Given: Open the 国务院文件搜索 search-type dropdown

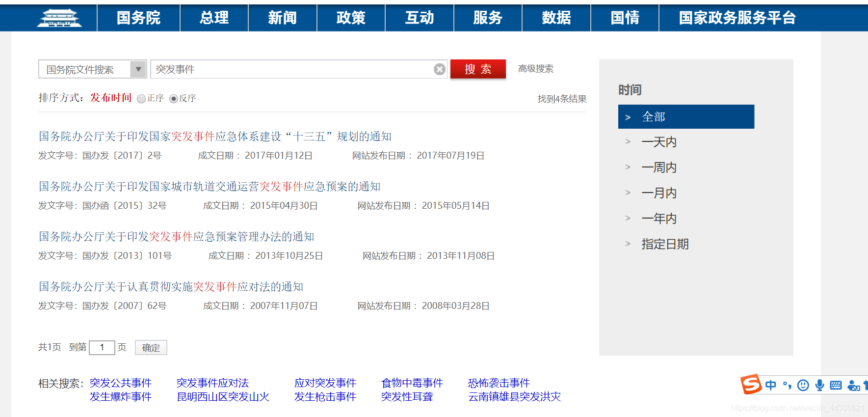Looking at the screenshot, I should pos(93,69).
